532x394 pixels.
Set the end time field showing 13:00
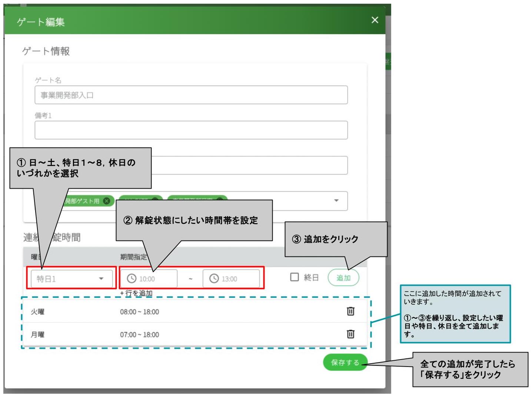point(231,279)
